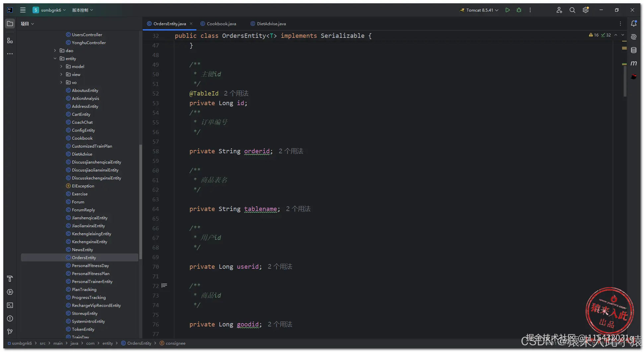Open the AI Assistant tool window
This screenshot has width=644, height=352.
[634, 37]
